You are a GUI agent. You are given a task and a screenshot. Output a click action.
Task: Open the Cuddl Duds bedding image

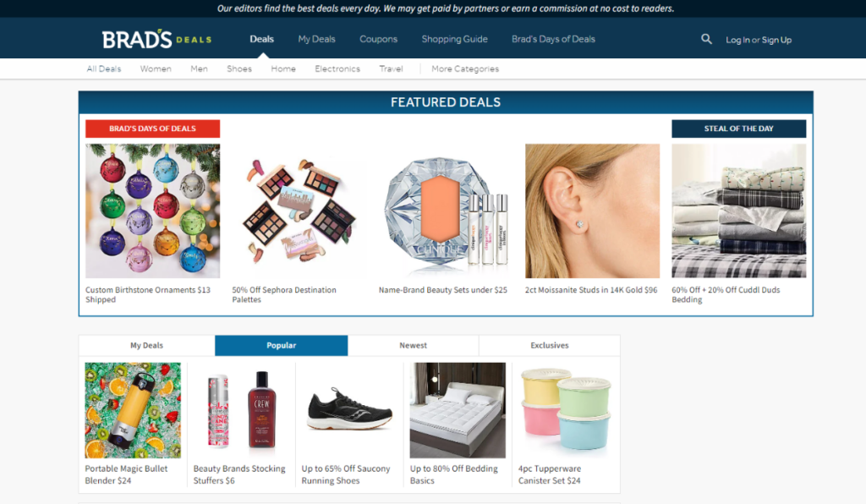(738, 211)
